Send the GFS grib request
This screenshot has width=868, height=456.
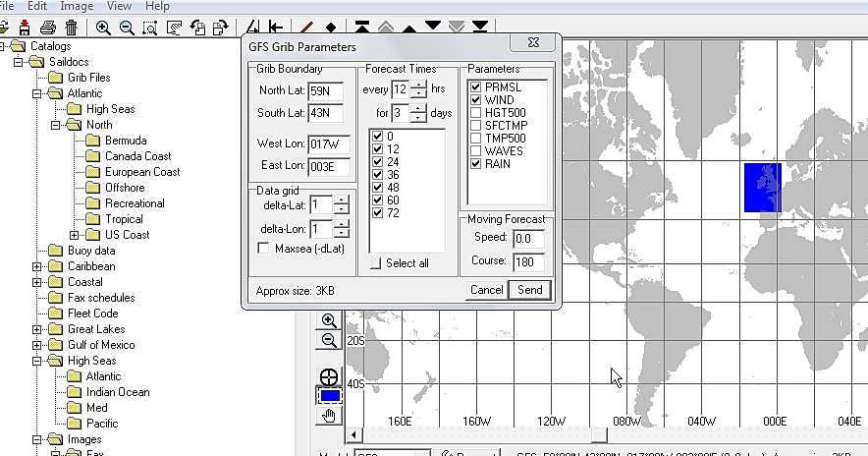pyautogui.click(x=530, y=290)
